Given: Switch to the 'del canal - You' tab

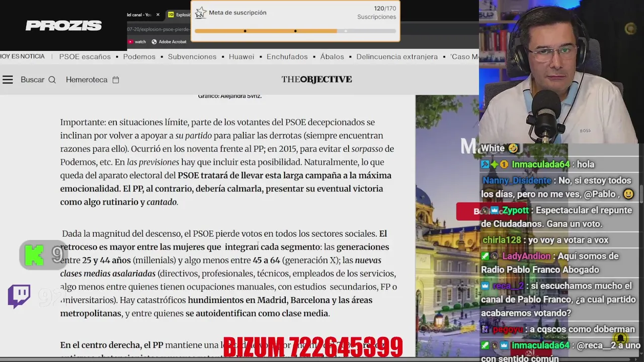Looking at the screenshot, I should 143,15.
